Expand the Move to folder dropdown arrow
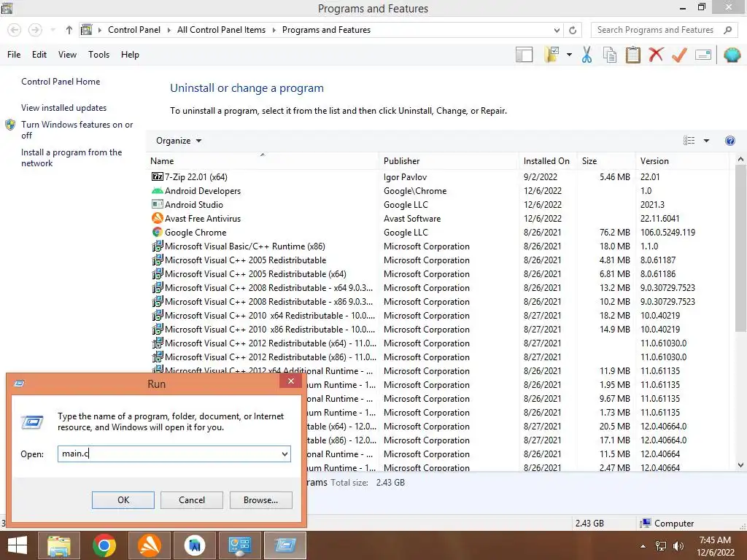747x560 pixels. point(569,55)
